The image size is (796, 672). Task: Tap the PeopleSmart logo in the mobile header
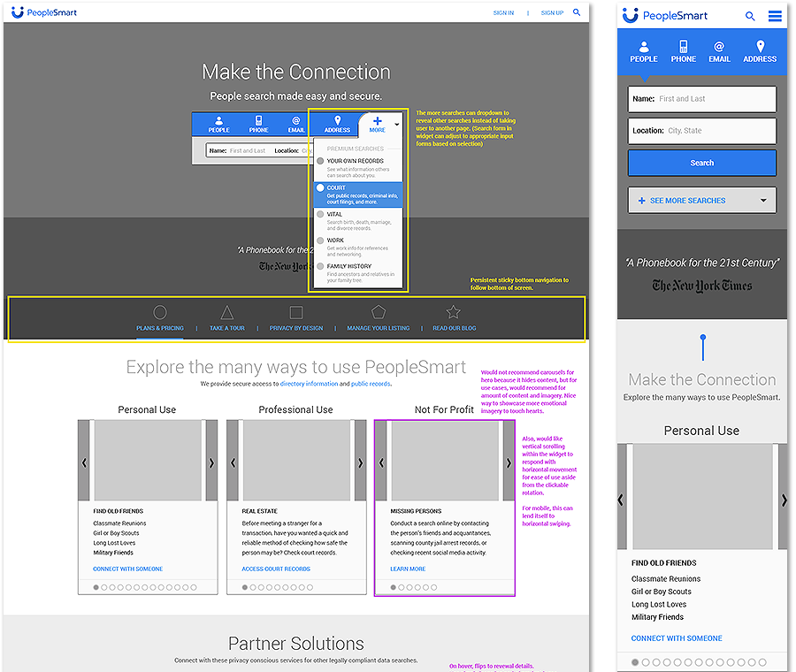tap(664, 15)
